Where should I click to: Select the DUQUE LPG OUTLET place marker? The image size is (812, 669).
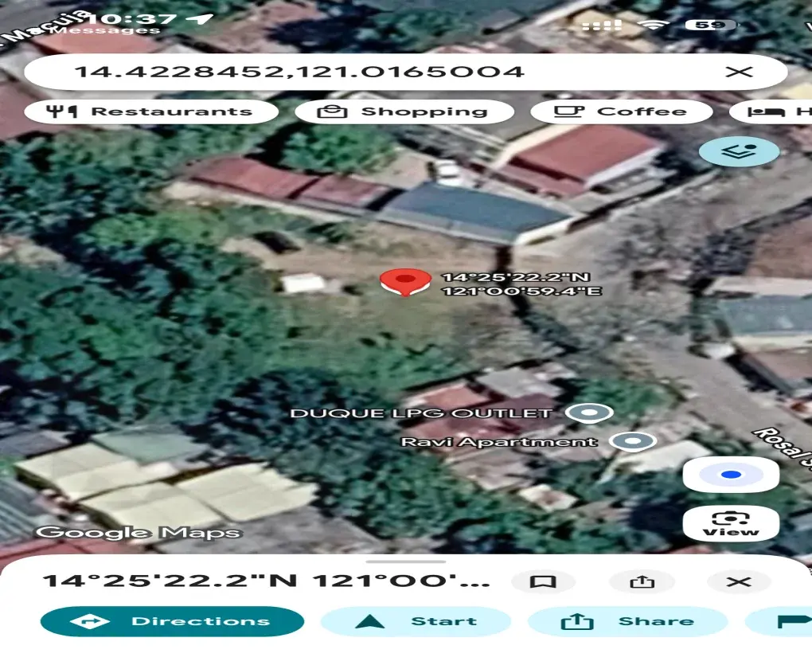pyautogui.click(x=589, y=413)
